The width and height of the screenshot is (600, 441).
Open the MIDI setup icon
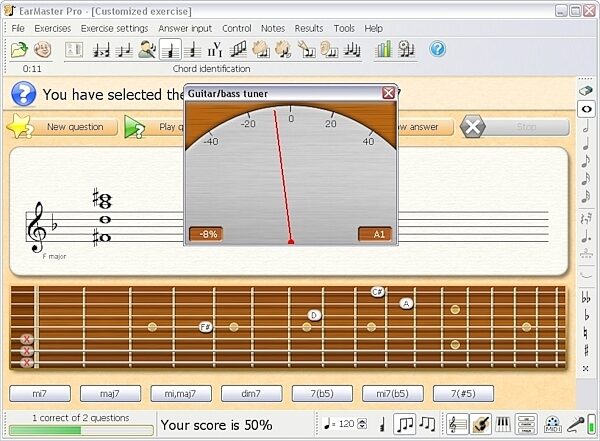tap(553, 424)
